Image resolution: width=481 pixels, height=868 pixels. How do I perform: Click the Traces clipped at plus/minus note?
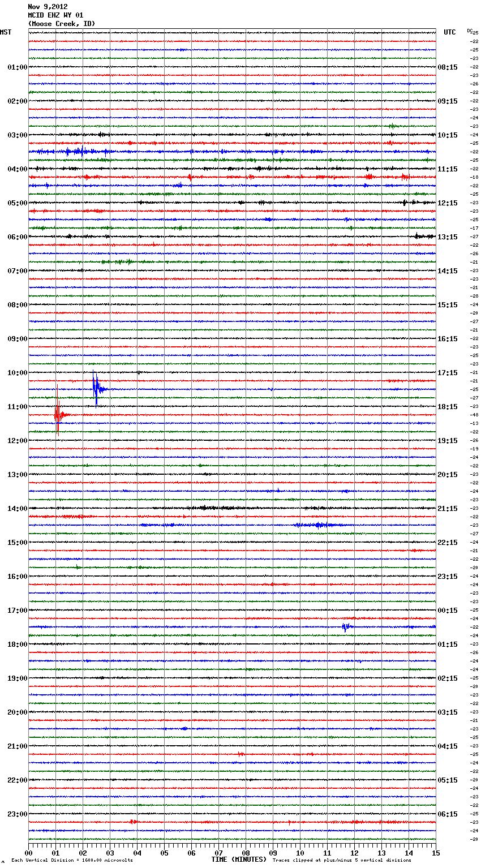pos(342,860)
